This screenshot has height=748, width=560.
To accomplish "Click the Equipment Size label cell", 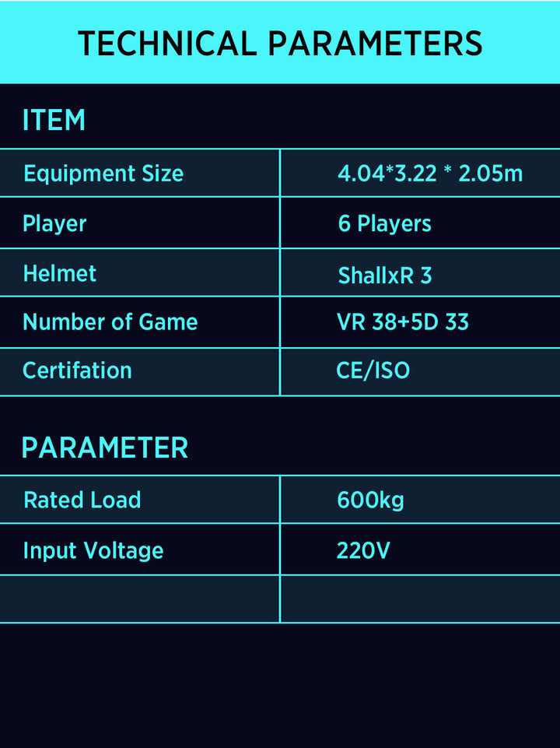I will point(103,173).
